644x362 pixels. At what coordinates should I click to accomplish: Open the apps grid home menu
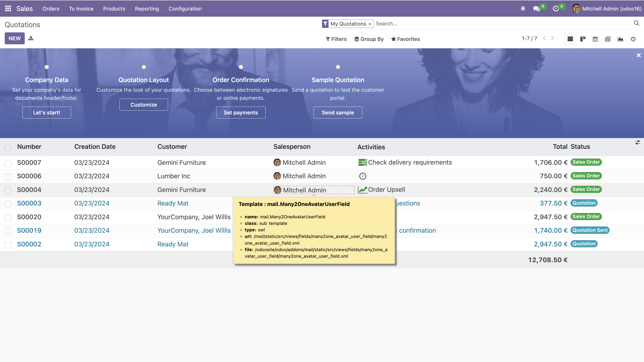click(8, 9)
